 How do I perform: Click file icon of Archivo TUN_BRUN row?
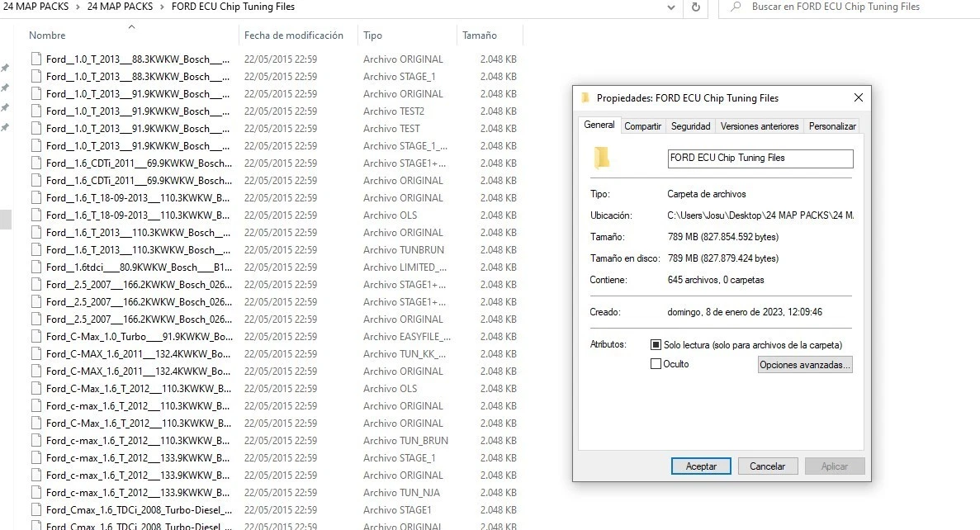click(x=36, y=441)
